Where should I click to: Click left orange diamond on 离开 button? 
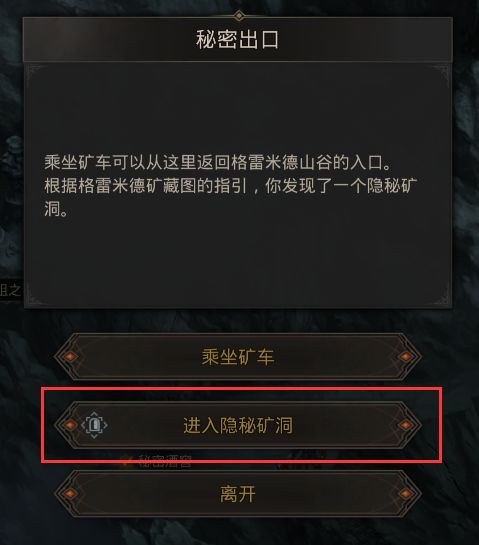click(70, 494)
